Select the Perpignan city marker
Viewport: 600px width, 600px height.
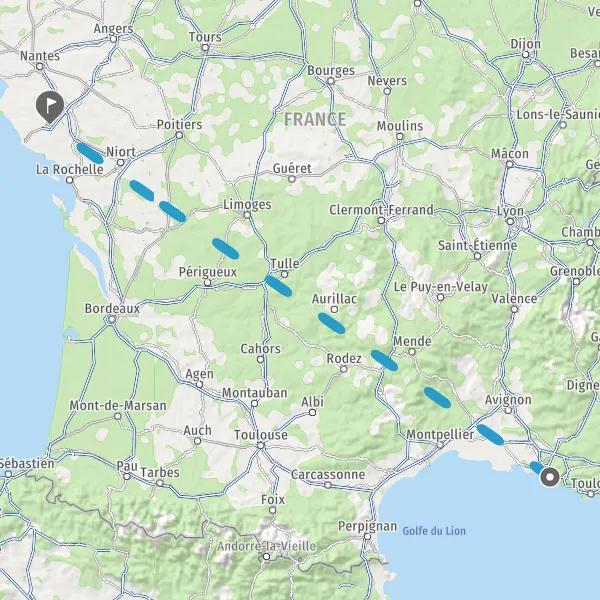[367, 536]
